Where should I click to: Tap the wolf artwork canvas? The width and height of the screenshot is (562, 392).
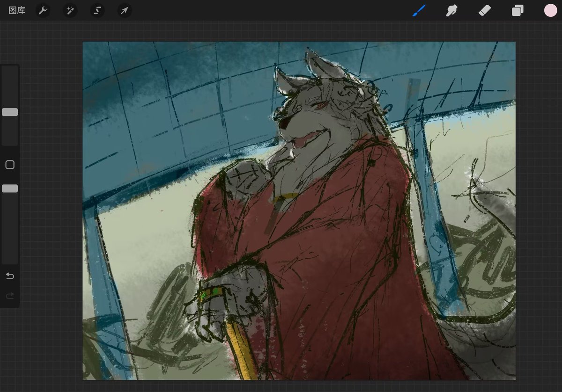pyautogui.click(x=299, y=211)
